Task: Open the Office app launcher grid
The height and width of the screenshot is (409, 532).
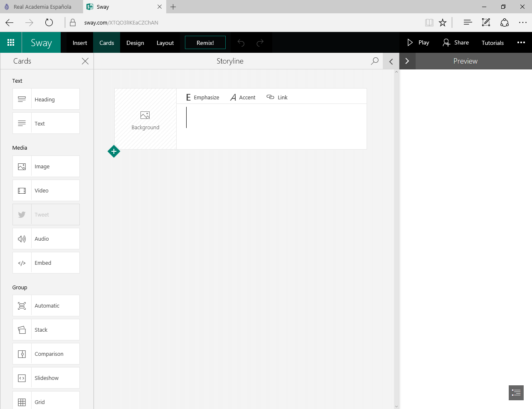Action: (11, 42)
